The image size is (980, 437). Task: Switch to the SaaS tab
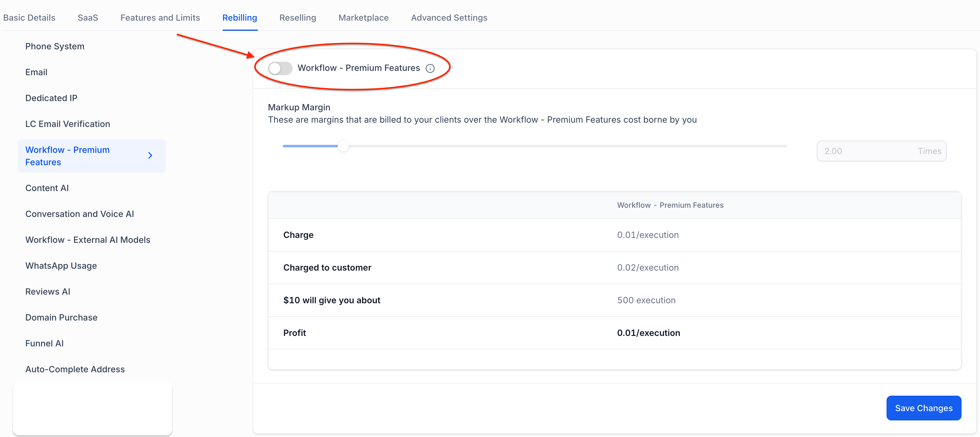88,18
